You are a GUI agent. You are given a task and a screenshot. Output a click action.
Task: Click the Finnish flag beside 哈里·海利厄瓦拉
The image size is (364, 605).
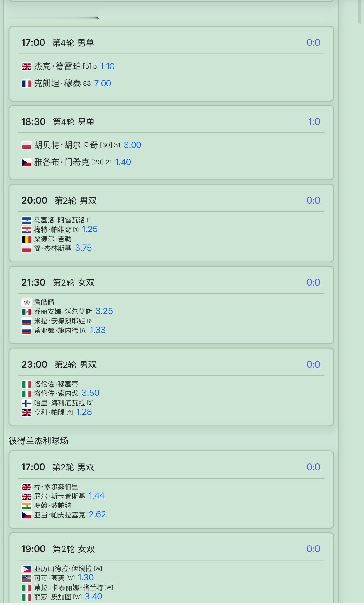[x=27, y=403]
